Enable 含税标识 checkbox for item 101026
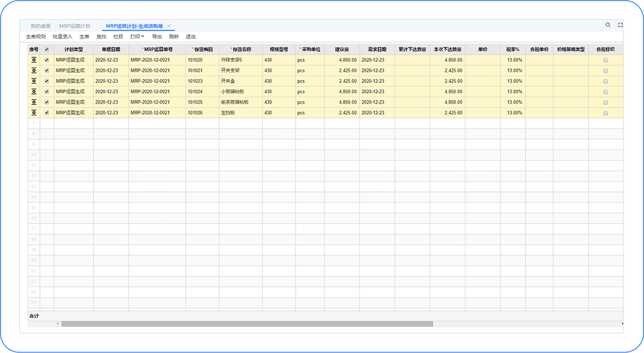This screenshot has height=353, width=644. coord(605,113)
